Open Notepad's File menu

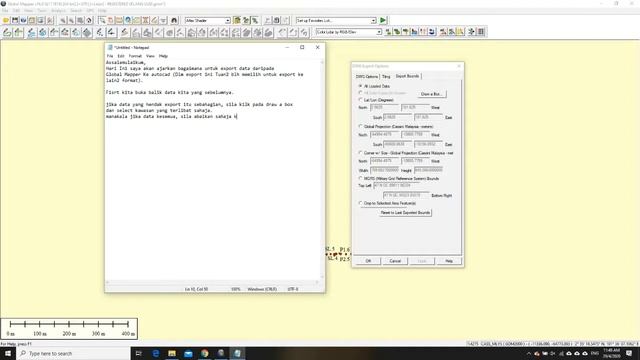click(110, 56)
